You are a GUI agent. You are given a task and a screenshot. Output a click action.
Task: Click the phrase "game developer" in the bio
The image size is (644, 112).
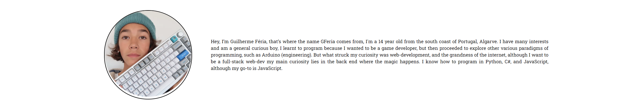(x=399, y=48)
